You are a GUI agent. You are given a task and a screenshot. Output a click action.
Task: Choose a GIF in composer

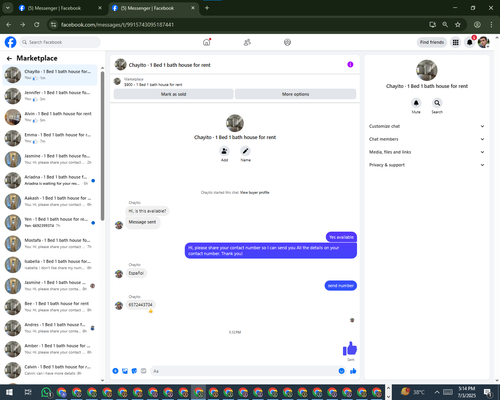pos(143,371)
